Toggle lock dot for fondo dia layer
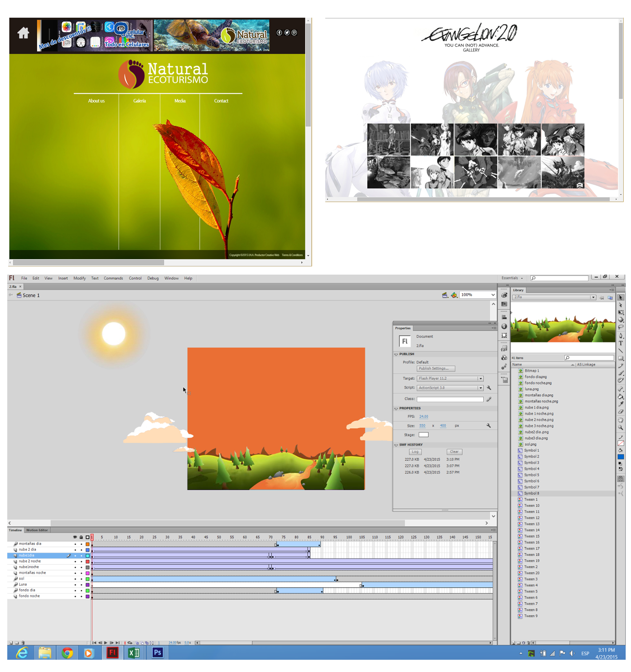The width and height of the screenshot is (631, 672). point(82,590)
